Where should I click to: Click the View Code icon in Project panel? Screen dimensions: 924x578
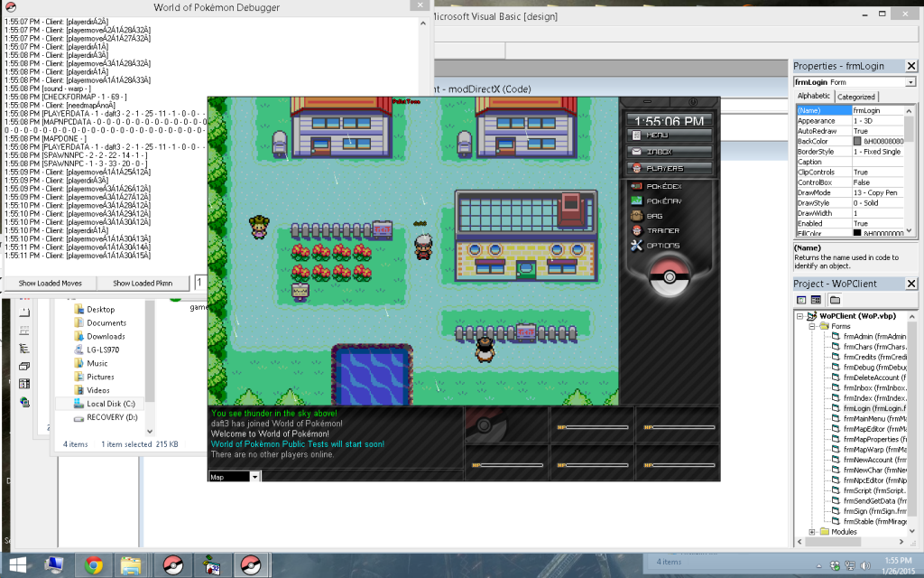(801, 300)
